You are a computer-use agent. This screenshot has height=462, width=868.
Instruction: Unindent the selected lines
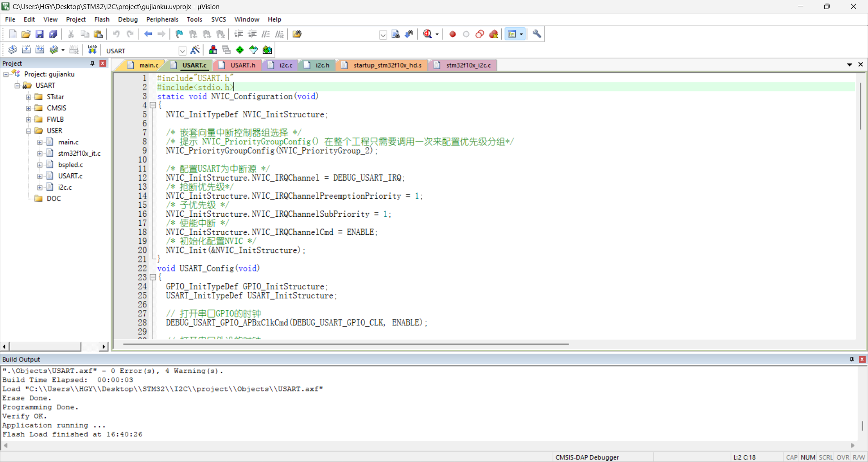pyautogui.click(x=252, y=34)
